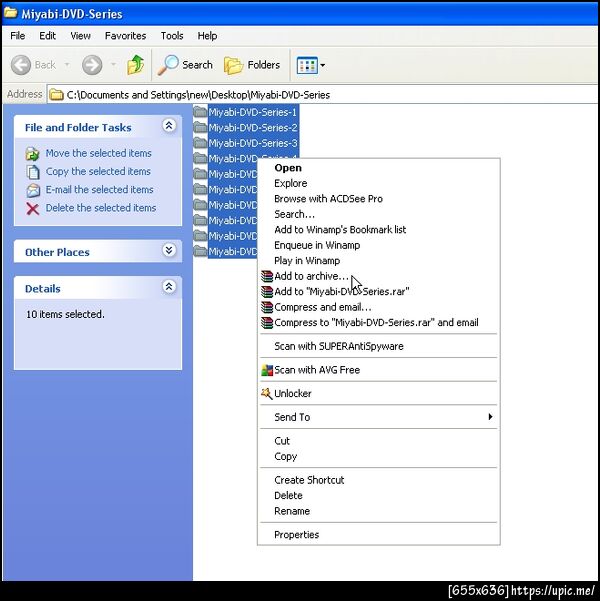This screenshot has height=601, width=600.
Task: Go up one folder level icon
Action: pyautogui.click(x=135, y=65)
